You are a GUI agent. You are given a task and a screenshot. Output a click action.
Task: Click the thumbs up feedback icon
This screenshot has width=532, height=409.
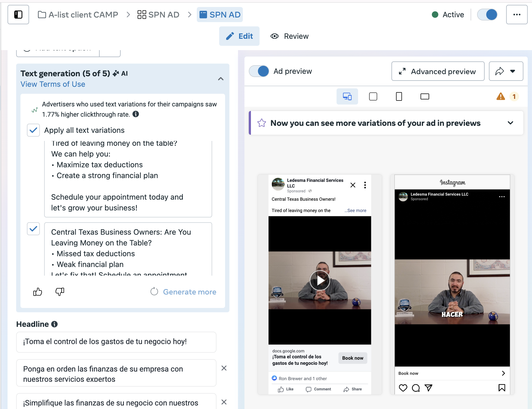point(38,292)
